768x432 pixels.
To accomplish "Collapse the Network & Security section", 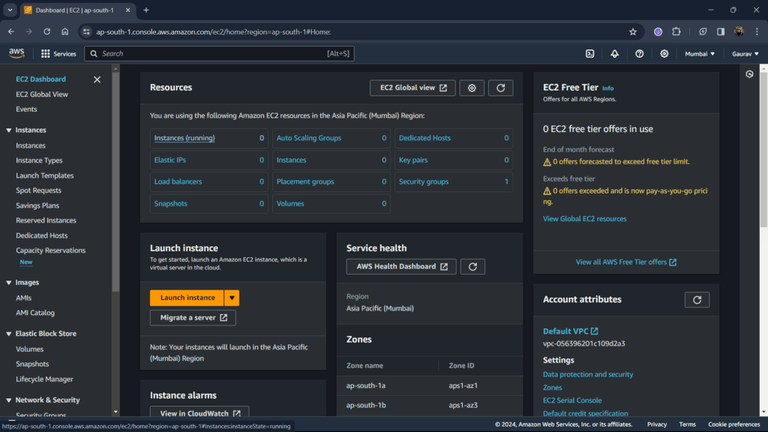I will 8,400.
